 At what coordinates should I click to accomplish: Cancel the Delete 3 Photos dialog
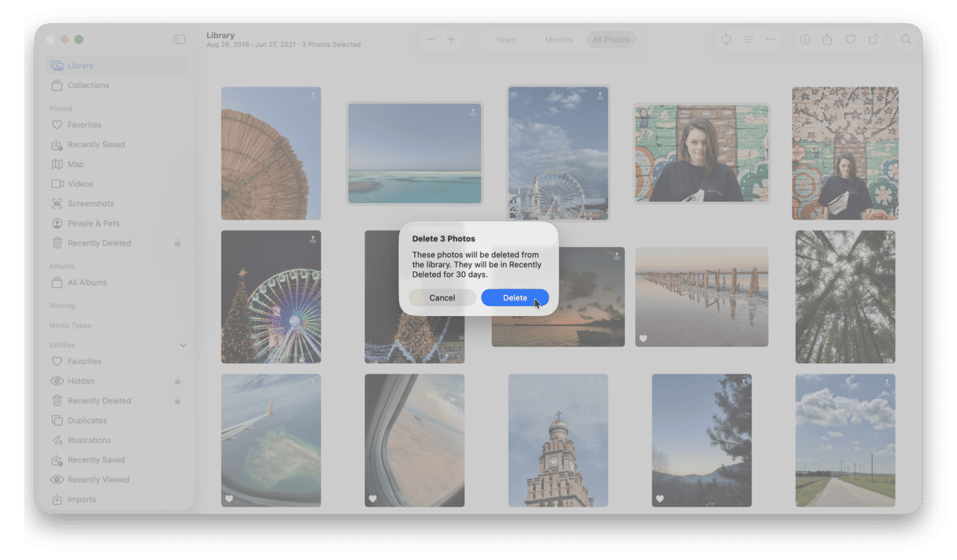(442, 297)
